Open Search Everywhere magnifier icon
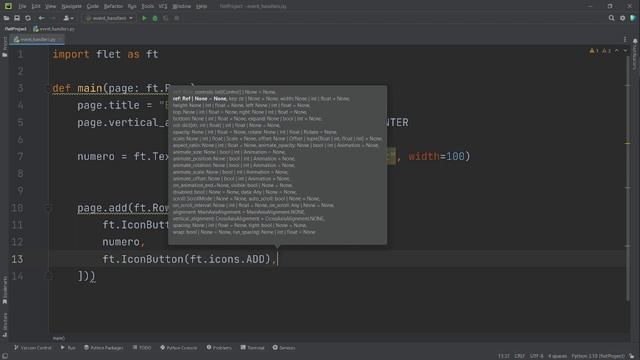The width and height of the screenshot is (640, 360). click(x=611, y=18)
